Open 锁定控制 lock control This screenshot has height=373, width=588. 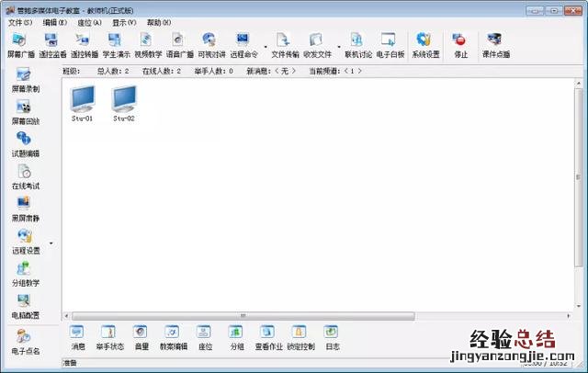pos(300,338)
